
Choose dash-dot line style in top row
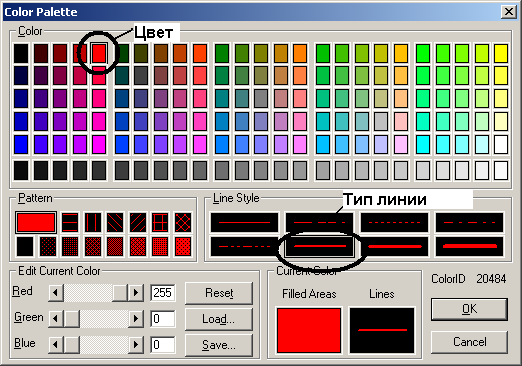[x=469, y=222]
